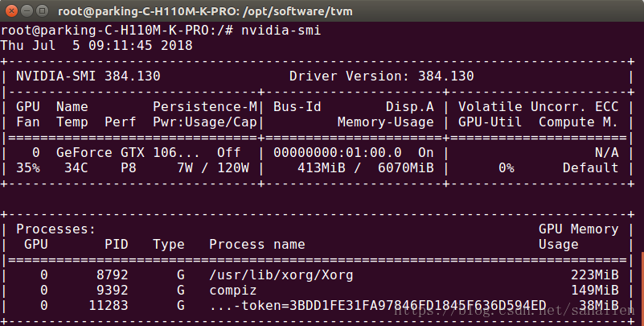Image resolution: width=644 pixels, height=326 pixels.
Task: Click the 'Driver Version: 384.130' text
Action: (382, 76)
